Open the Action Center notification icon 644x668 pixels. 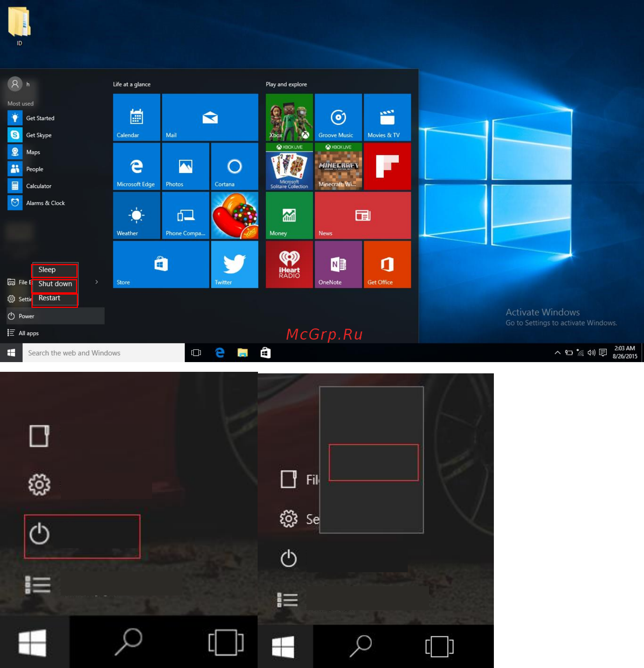[x=603, y=352]
